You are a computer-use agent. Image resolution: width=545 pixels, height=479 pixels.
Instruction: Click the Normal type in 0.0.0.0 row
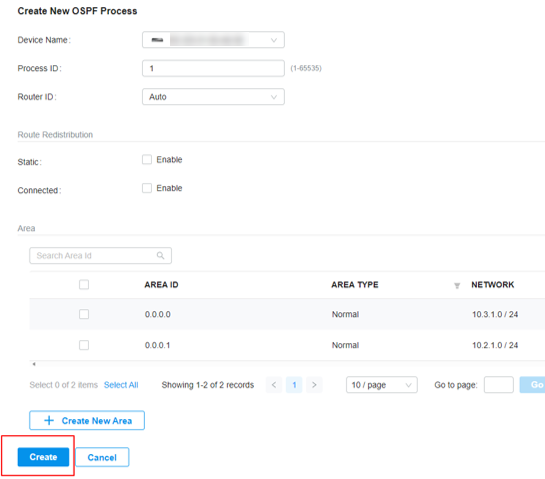345,314
